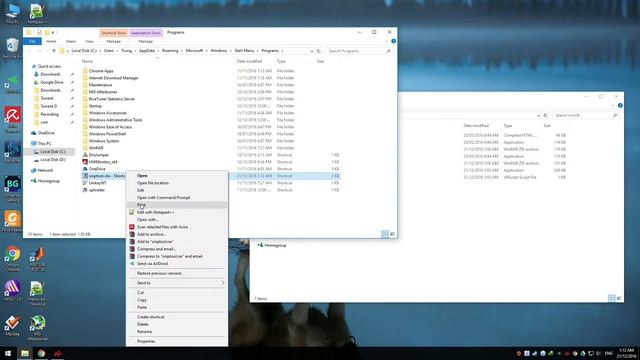Image resolution: width=640 pixels, height=360 pixels.
Task: Switch to large icons view in Programs window
Action: click(392, 234)
